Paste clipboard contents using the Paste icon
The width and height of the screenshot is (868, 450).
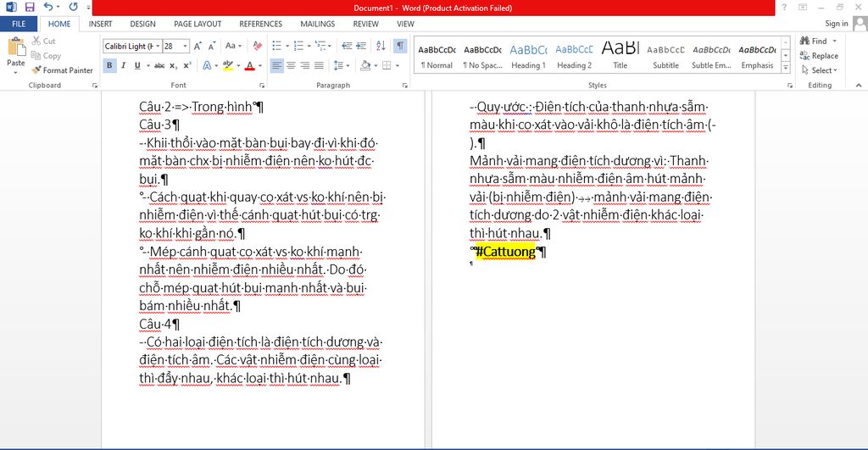tap(16, 47)
